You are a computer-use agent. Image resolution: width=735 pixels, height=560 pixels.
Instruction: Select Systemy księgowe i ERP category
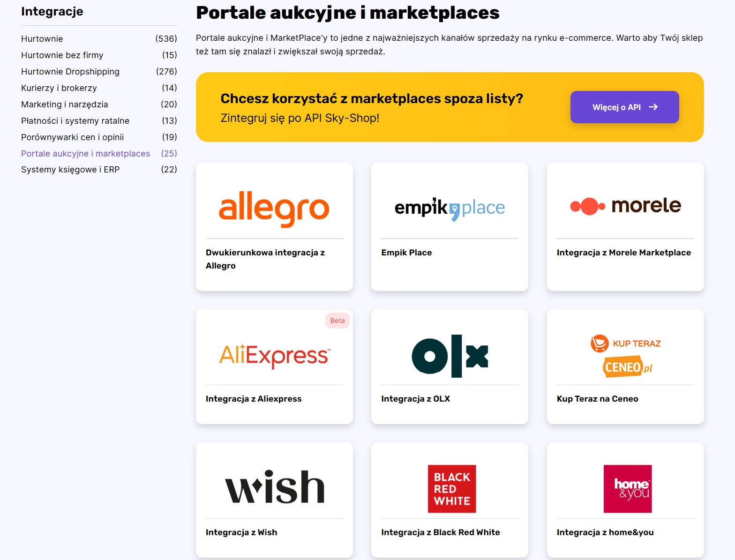point(70,170)
